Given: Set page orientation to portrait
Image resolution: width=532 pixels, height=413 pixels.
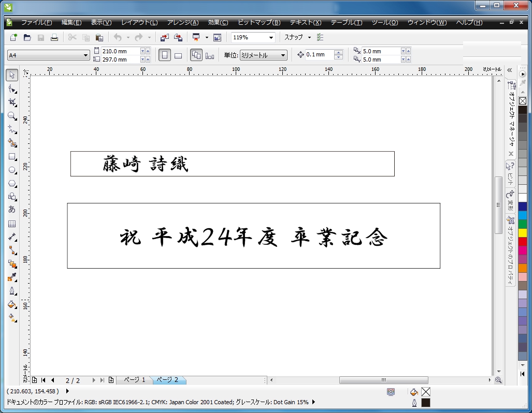Looking at the screenshot, I should [165, 55].
